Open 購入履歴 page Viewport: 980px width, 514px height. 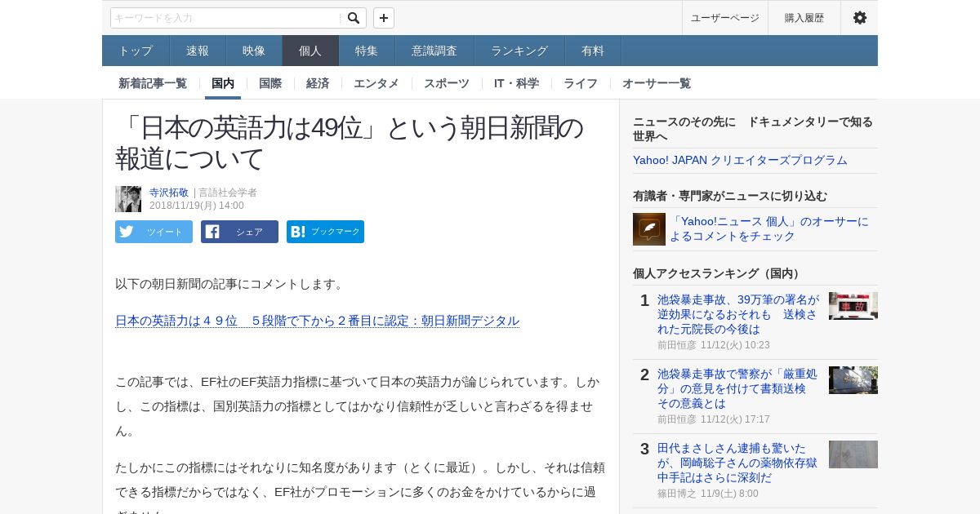(804, 18)
